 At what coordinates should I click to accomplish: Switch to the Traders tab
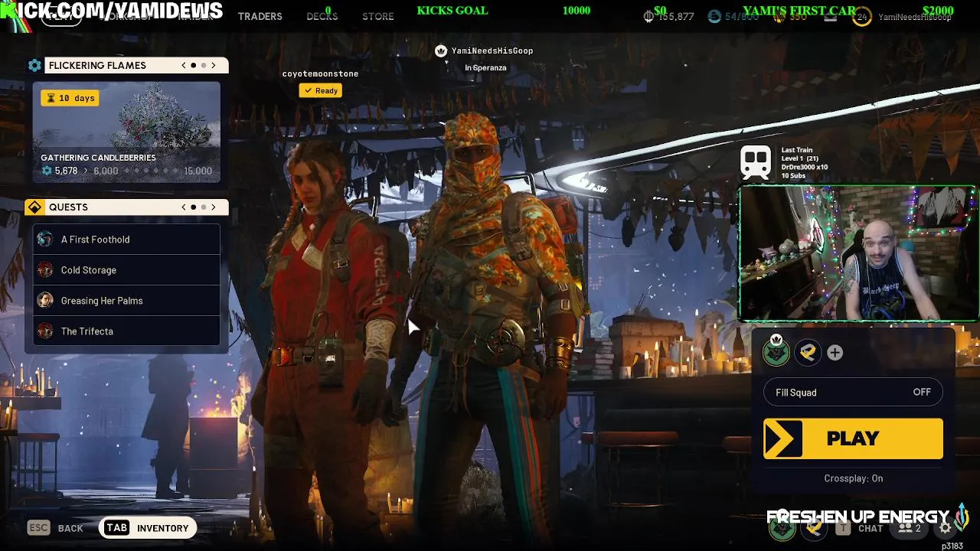point(260,16)
